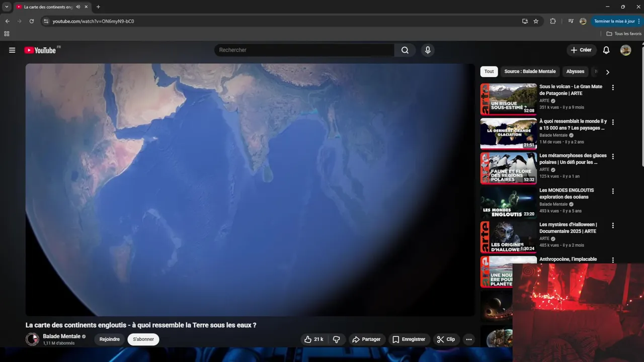
Task: Open Balade Mentale channel avatar
Action: pyautogui.click(x=32, y=339)
